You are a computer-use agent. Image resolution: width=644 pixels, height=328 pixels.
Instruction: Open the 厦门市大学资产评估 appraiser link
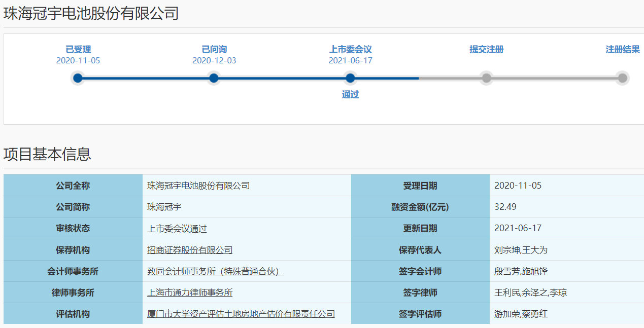[x=241, y=314]
